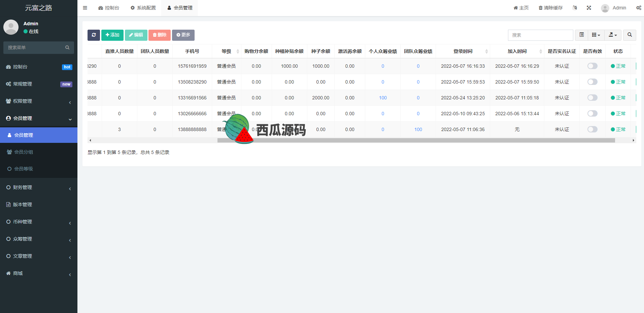The image size is (644, 313).
Task: Open the columns visibility dropdown
Action: (596, 35)
